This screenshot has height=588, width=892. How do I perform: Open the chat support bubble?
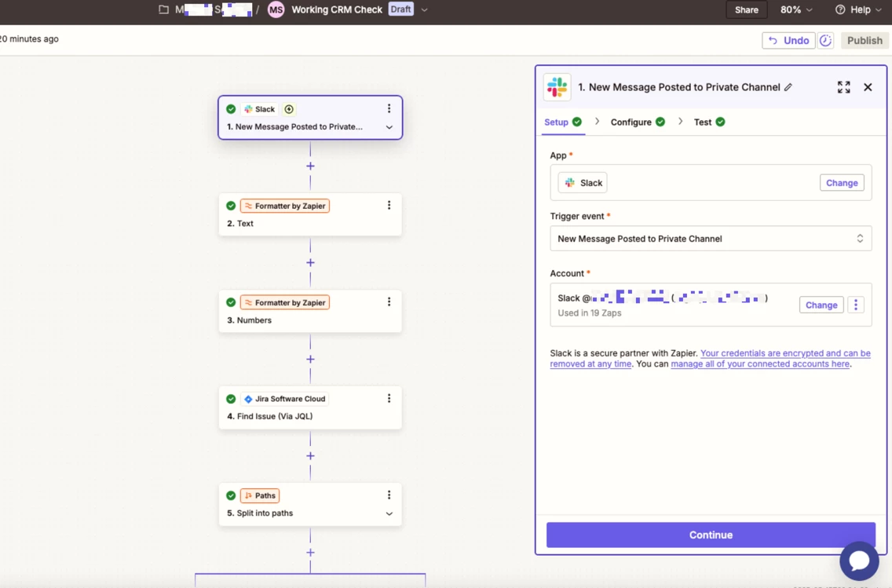(x=859, y=561)
